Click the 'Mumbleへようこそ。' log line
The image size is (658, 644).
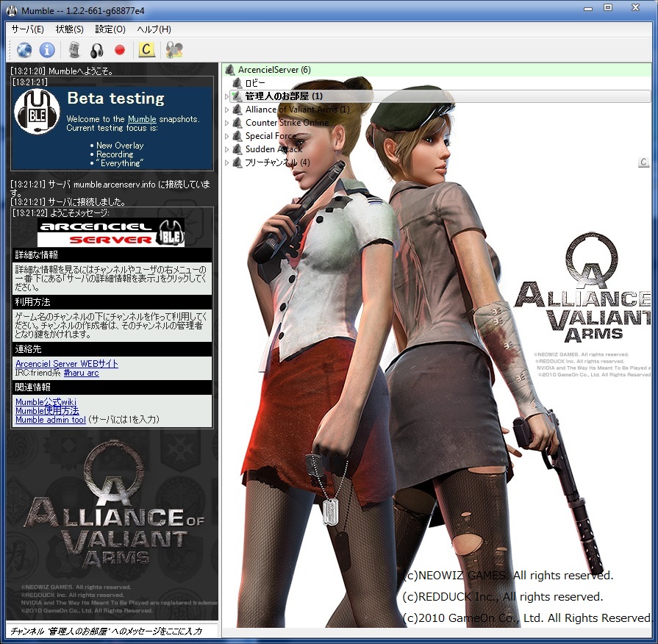point(81,71)
